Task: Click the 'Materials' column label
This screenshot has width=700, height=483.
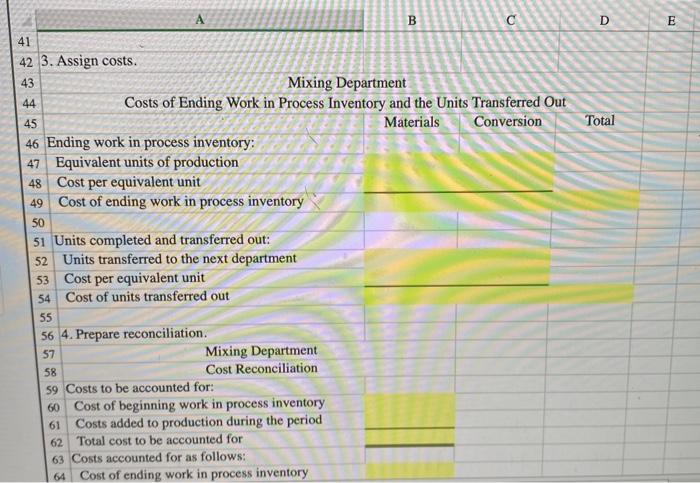Action: pyautogui.click(x=412, y=122)
